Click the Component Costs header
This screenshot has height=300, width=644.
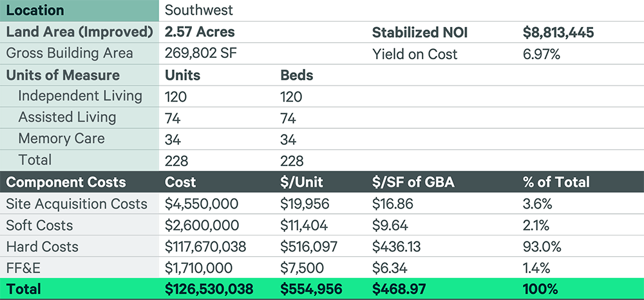pos(66,182)
